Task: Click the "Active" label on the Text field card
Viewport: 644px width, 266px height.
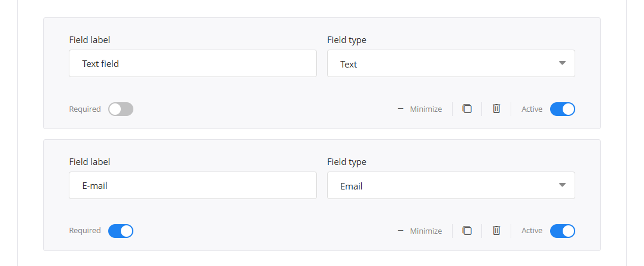Action: (x=532, y=109)
